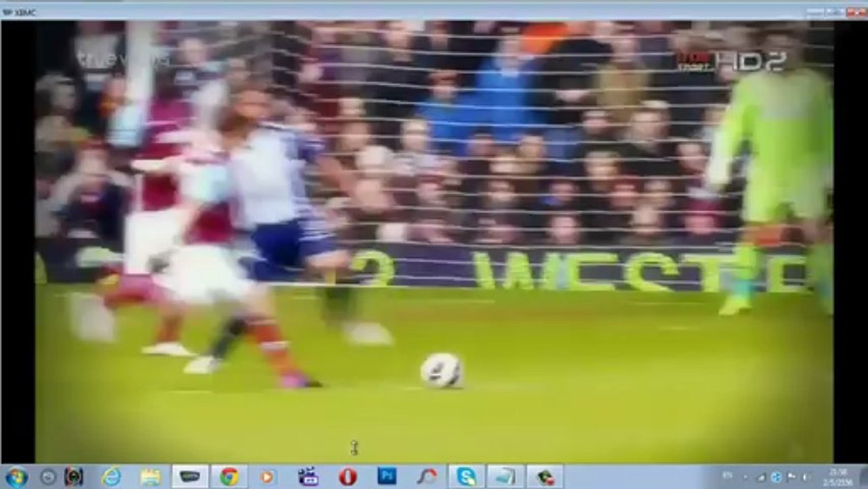Open the dark square icon left of Internet Explorer
The width and height of the screenshot is (868, 489).
tap(73, 477)
